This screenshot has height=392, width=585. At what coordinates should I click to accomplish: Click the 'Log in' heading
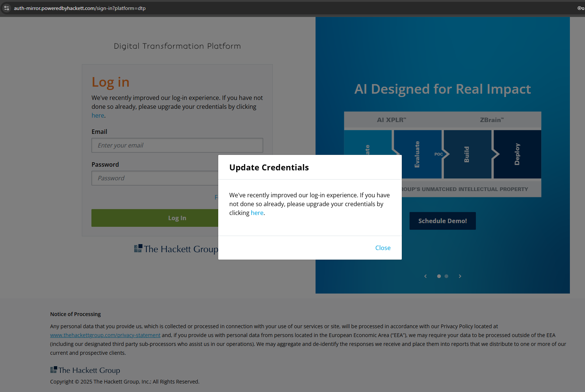click(111, 82)
